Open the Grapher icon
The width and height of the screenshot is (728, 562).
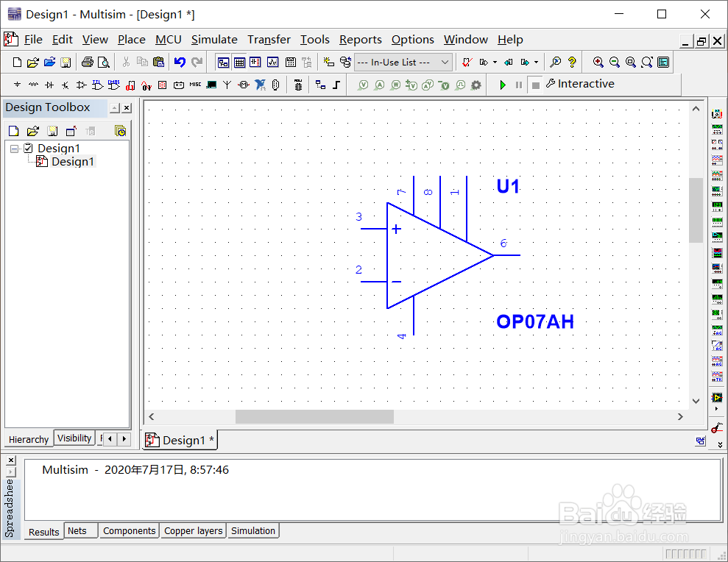(272, 63)
